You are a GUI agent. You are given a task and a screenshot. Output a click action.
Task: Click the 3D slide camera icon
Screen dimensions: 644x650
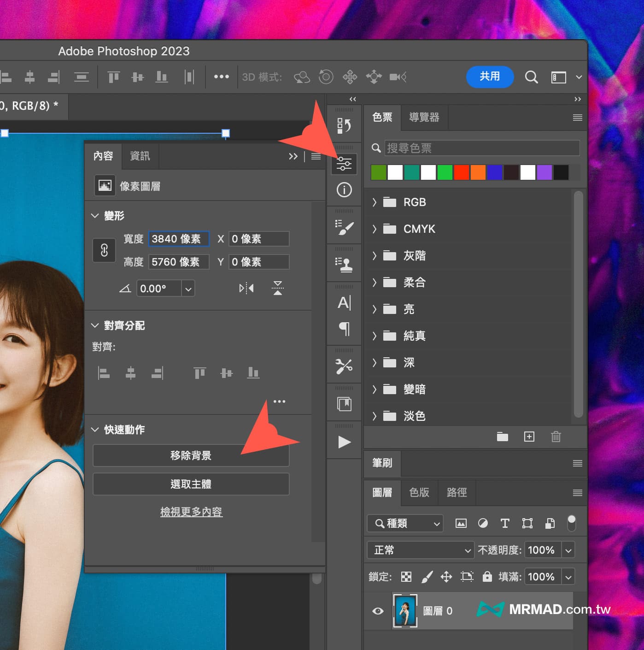click(x=374, y=77)
